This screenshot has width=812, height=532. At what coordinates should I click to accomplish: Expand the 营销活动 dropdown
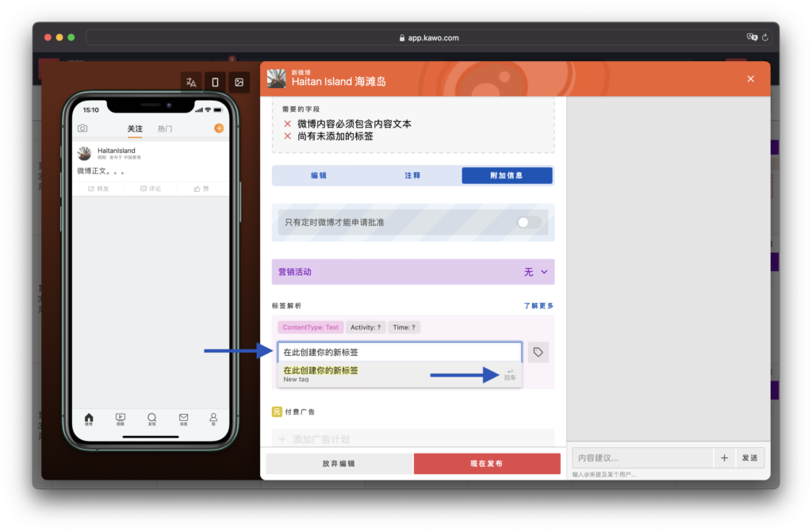544,272
